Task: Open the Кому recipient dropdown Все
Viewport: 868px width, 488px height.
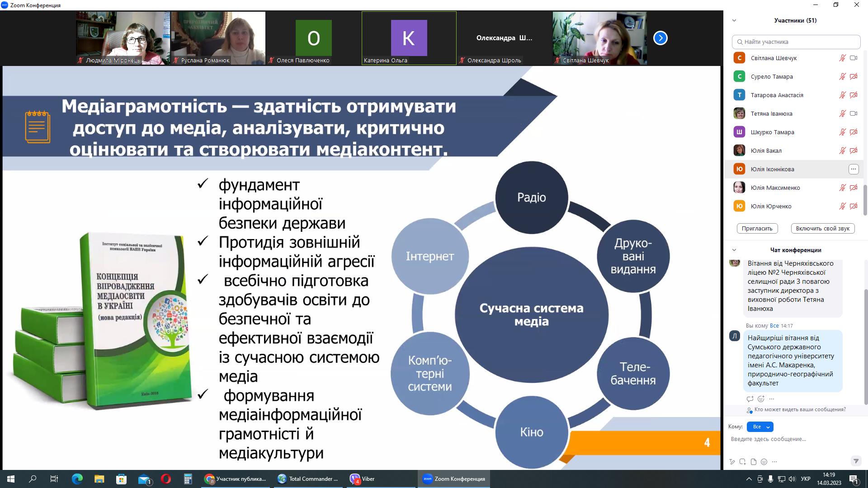Action: click(760, 427)
